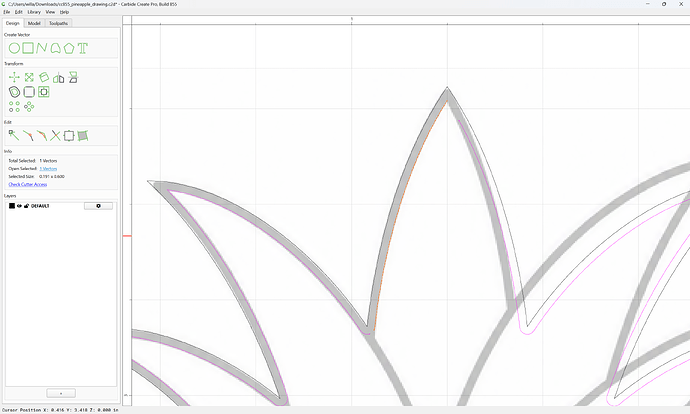The width and height of the screenshot is (690, 414).
Task: Activate the Join Vectors tool
Action: (x=28, y=136)
